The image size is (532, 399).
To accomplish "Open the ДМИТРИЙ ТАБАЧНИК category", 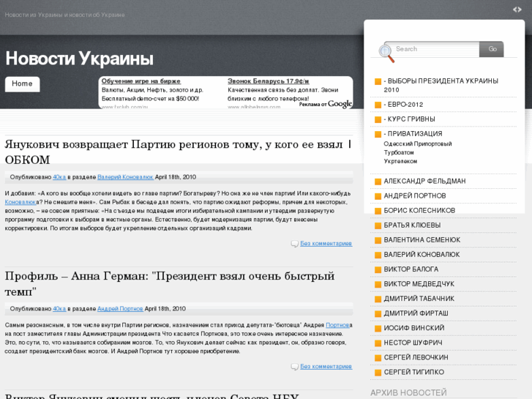I will [x=419, y=299].
